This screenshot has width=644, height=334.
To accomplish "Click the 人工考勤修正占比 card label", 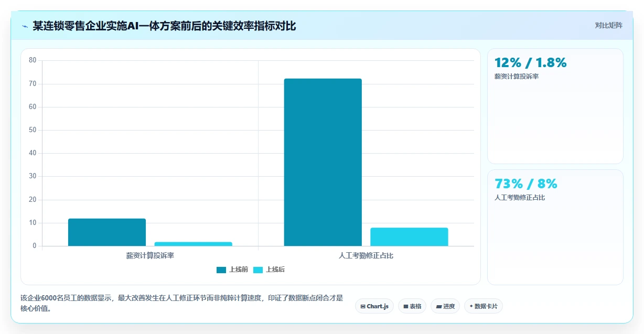I will tap(520, 198).
